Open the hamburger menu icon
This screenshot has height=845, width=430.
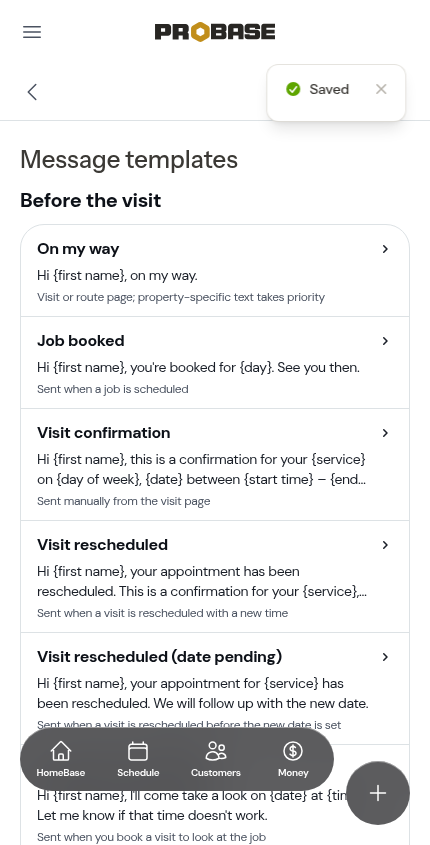click(32, 32)
